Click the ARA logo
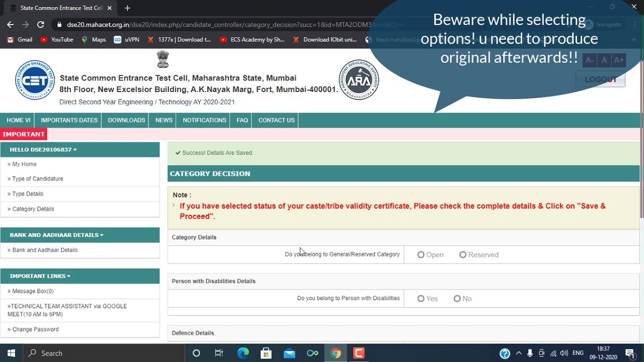This screenshot has width=644, height=362. 359,80
